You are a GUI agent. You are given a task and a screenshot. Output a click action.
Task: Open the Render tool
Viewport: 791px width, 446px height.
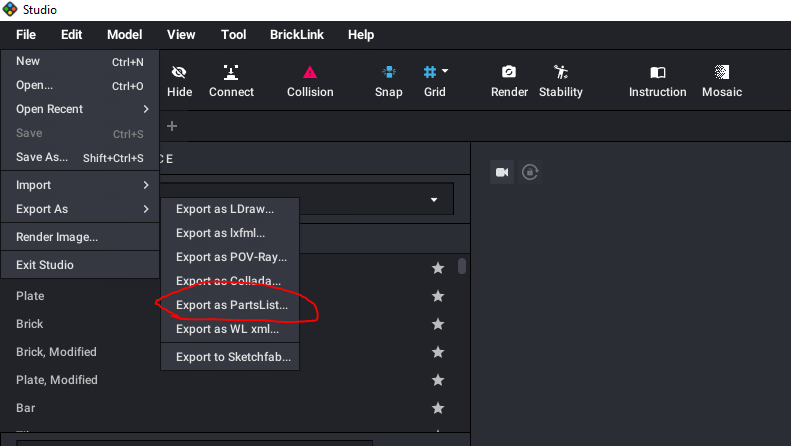coord(509,81)
